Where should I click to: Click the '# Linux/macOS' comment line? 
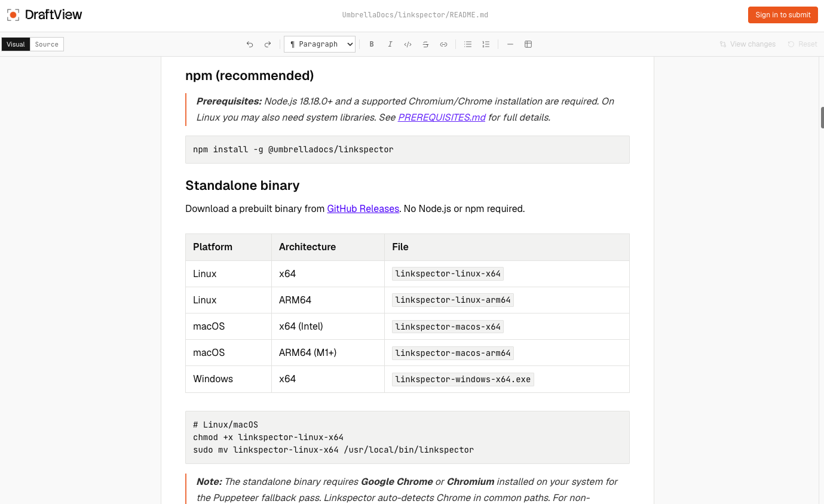(225, 425)
